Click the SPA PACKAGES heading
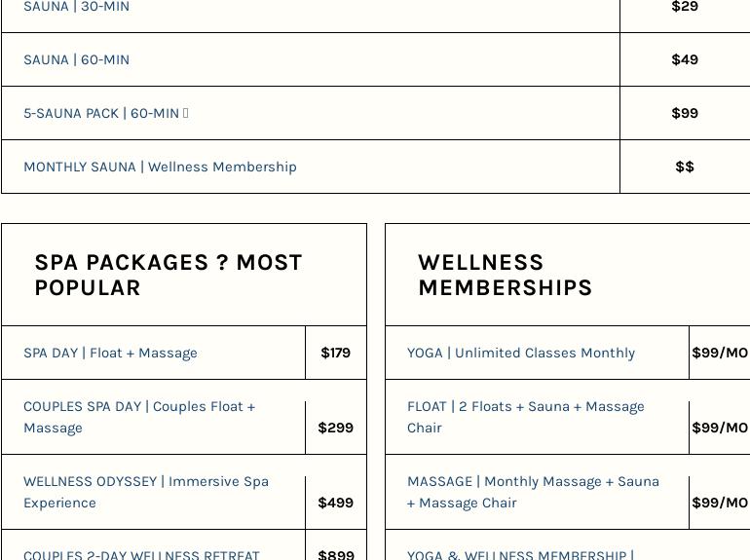 (169, 275)
